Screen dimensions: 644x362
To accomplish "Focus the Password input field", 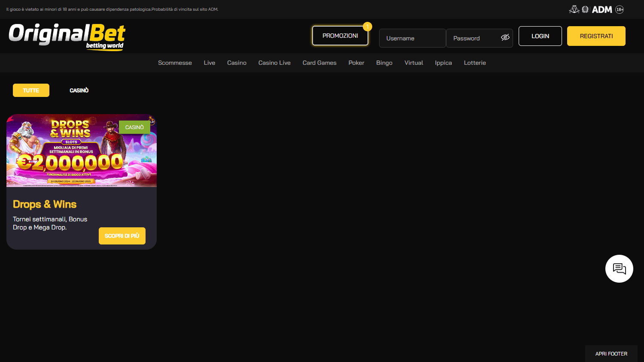I will point(480,38).
